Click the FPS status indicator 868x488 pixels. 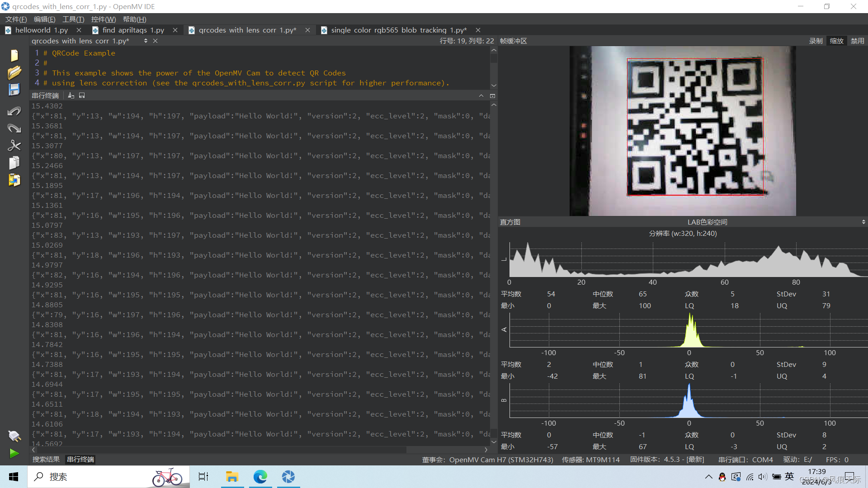click(837, 460)
